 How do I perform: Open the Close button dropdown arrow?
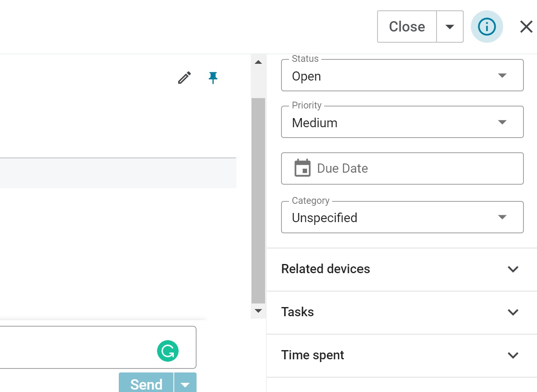pos(450,27)
